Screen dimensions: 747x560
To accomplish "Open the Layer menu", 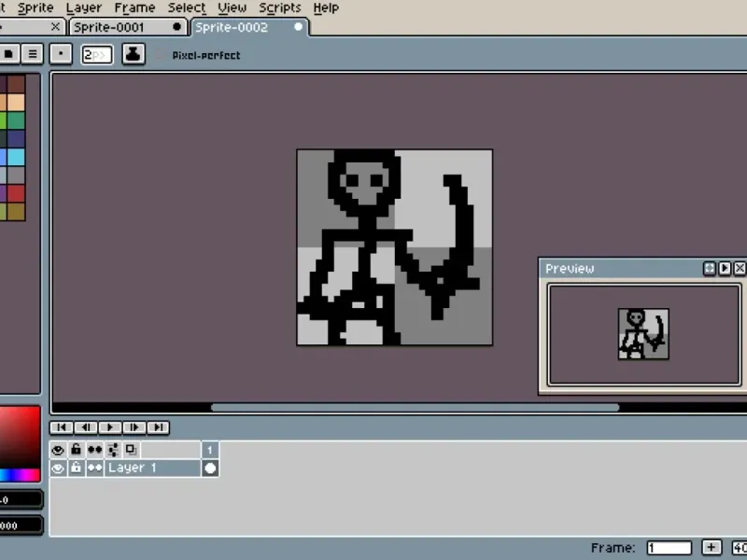I will pos(84,7).
